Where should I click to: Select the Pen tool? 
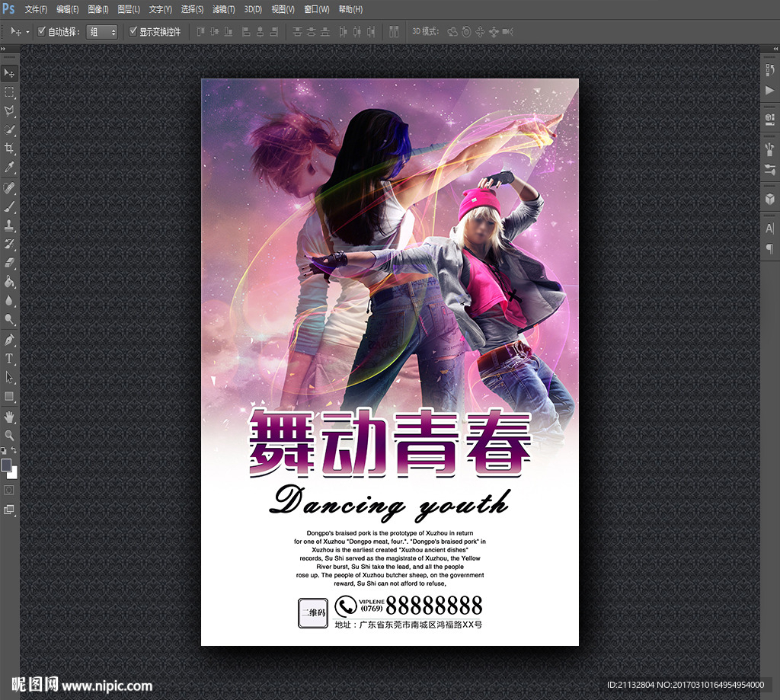tap(9, 340)
